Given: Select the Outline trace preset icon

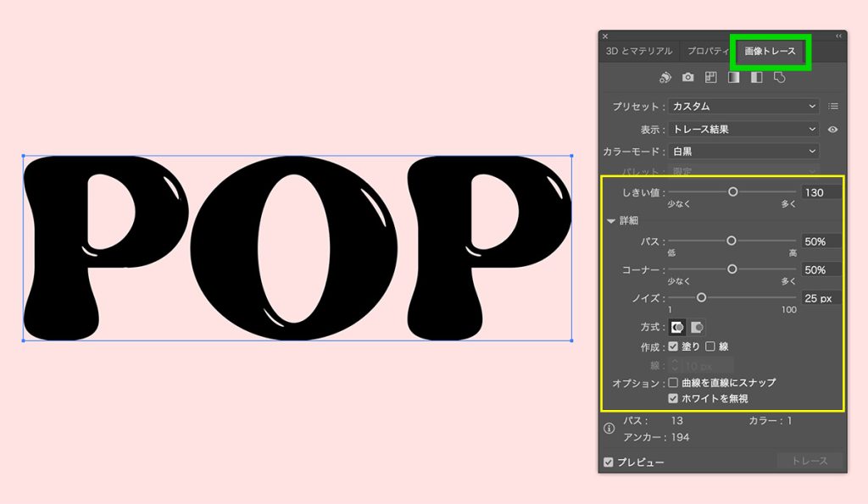Looking at the screenshot, I should coord(779,77).
